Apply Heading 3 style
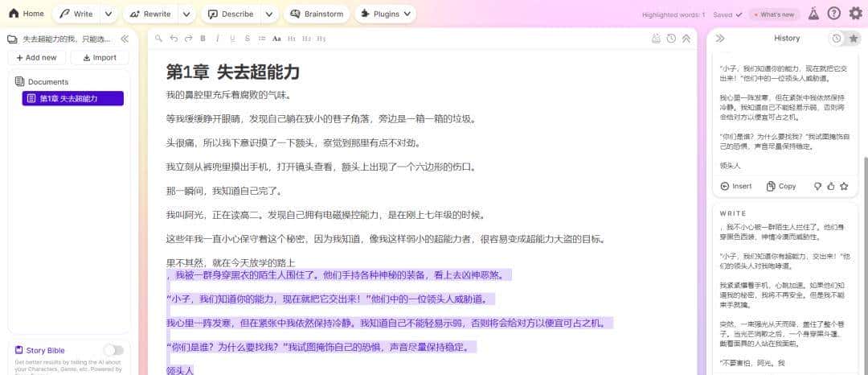Image resolution: width=868 pixels, height=375 pixels. click(x=321, y=38)
